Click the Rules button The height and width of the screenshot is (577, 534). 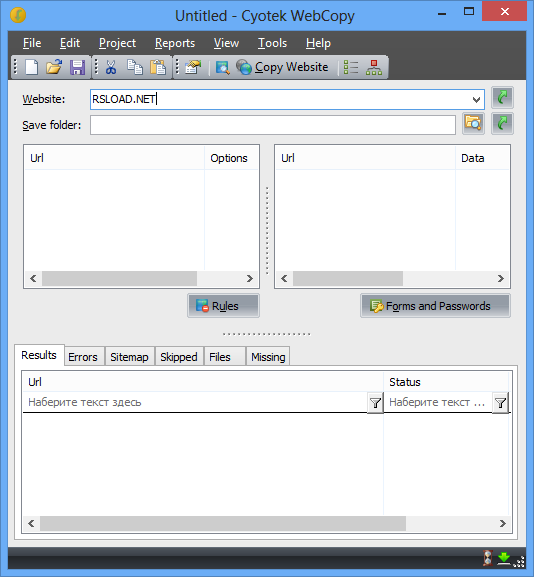pyautogui.click(x=223, y=306)
